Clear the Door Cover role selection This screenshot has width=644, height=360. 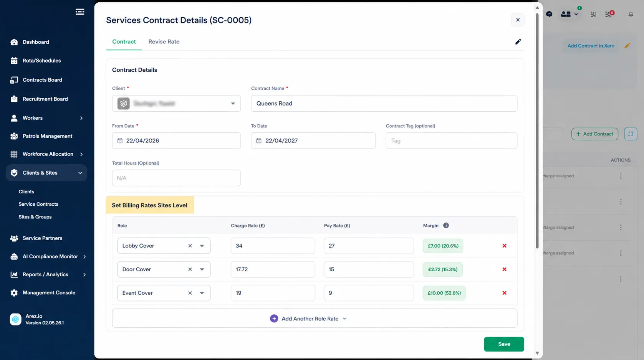(190, 269)
